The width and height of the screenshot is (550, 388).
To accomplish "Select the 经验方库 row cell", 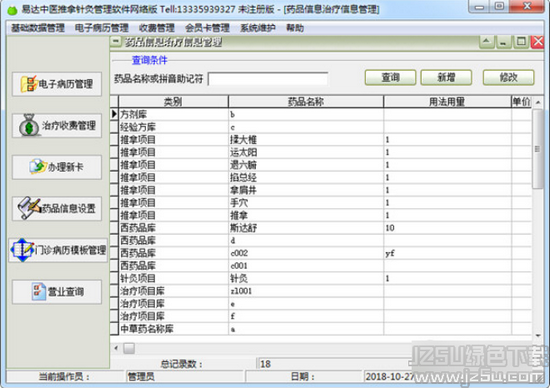I will coord(173,127).
